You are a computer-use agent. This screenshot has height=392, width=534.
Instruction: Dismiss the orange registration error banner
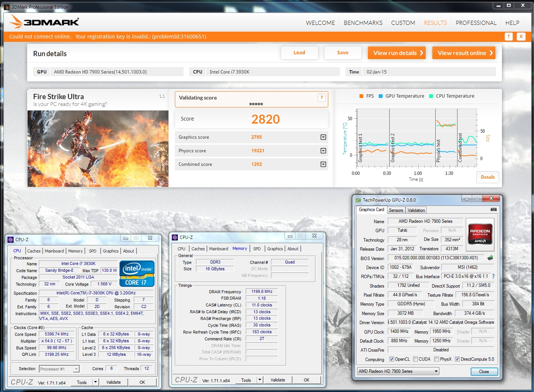click(521, 37)
